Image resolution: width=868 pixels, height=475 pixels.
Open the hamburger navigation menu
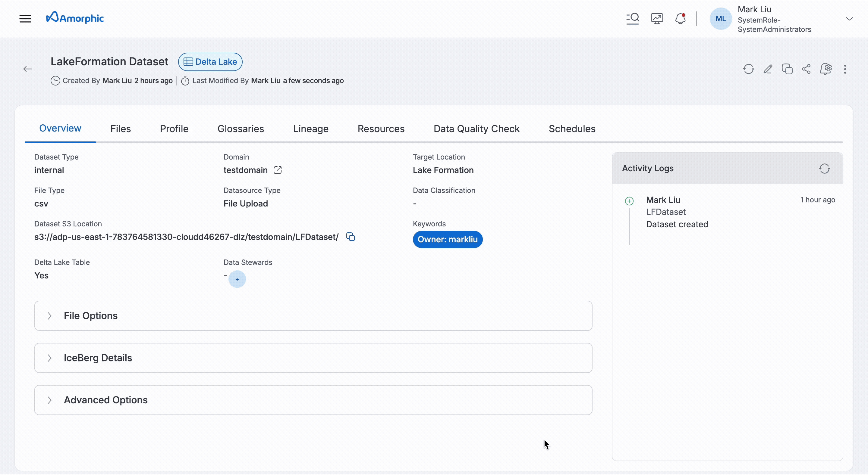(x=25, y=19)
